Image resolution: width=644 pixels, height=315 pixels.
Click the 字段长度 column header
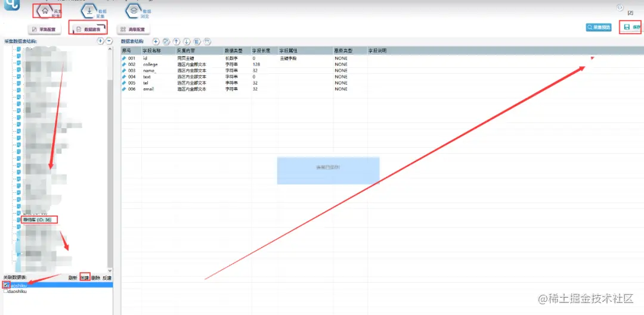point(265,51)
